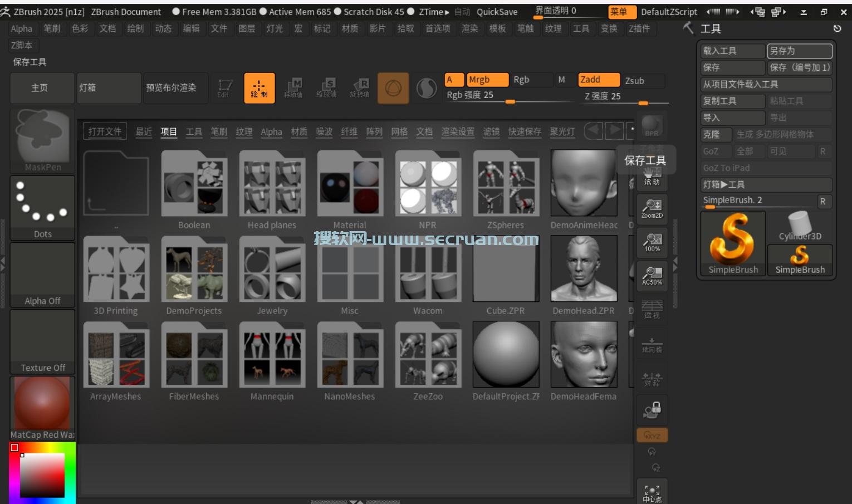852x504 pixels.
Task: Expand the 灯箱▶工具 lightbox tools button
Action: pos(766,184)
